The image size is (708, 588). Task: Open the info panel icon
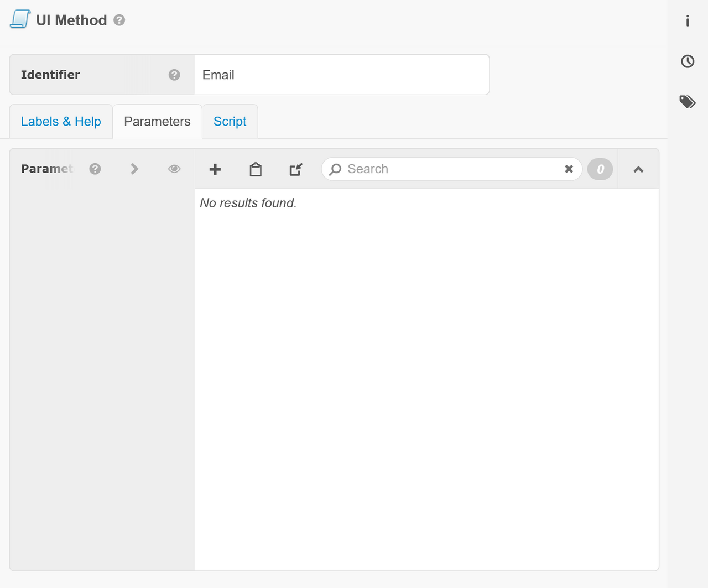tap(688, 20)
